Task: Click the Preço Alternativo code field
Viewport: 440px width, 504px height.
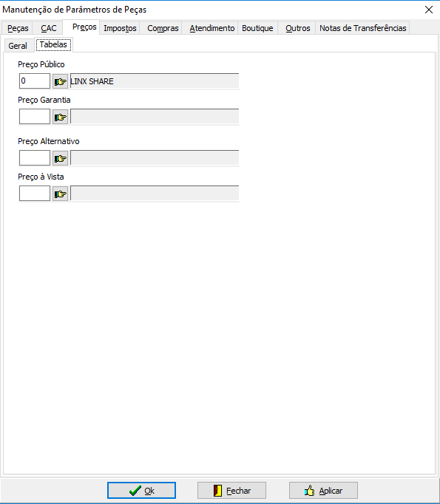Action: coord(35,158)
